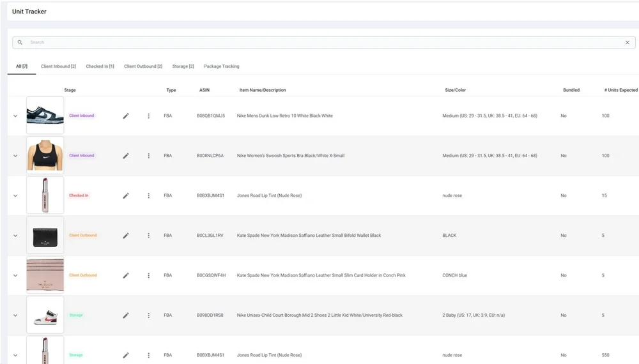Click the ASIN column header
Image resolution: width=639 pixels, height=364 pixels.
click(204, 90)
